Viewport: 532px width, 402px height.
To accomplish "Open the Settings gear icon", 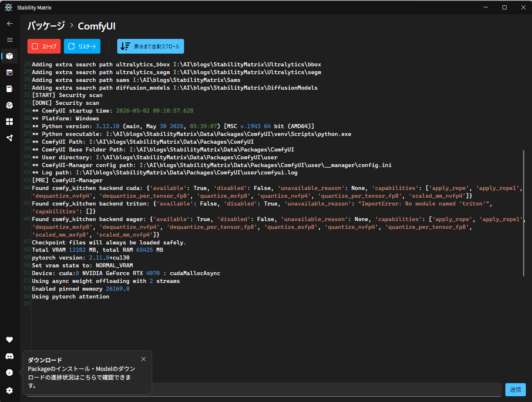I will point(9,391).
